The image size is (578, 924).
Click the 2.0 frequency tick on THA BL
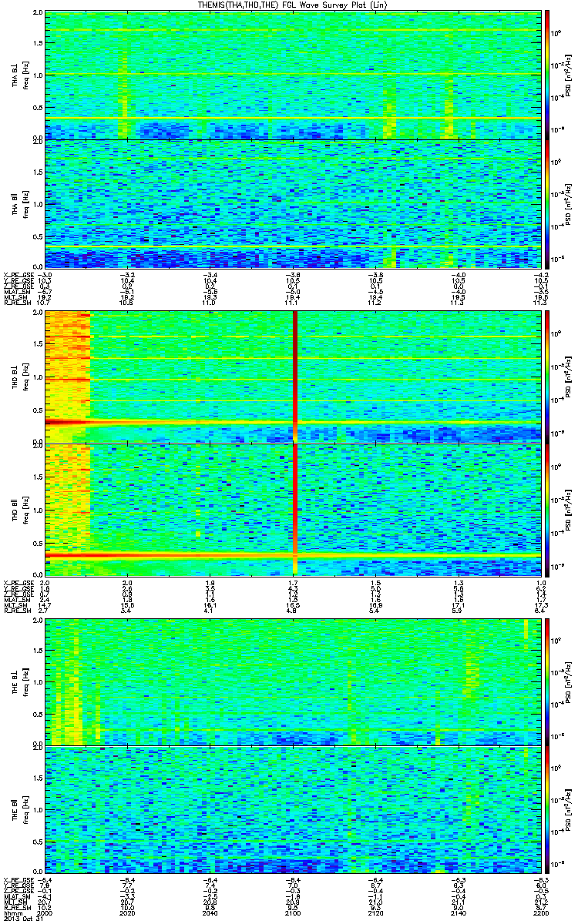pos(37,13)
